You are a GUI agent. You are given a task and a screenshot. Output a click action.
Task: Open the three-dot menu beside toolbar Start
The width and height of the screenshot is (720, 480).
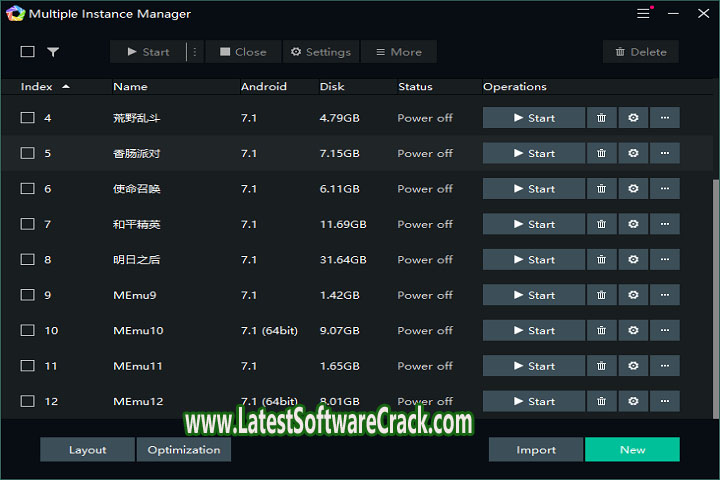[195, 52]
